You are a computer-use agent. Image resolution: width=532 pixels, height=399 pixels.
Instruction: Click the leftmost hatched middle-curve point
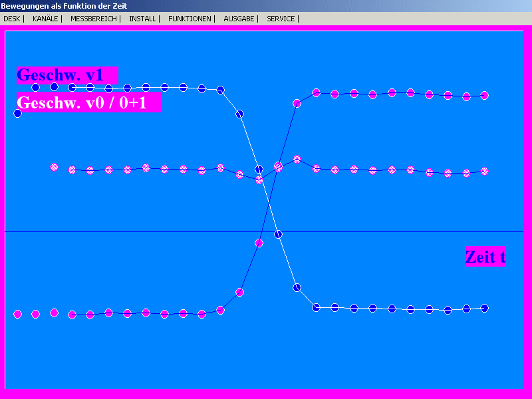(x=55, y=167)
